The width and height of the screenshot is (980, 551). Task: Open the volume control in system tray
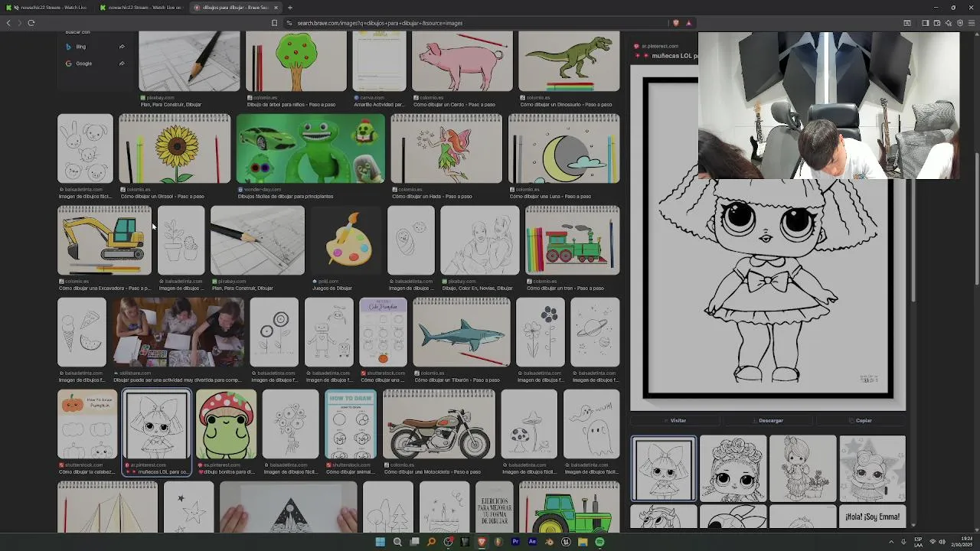pos(942,542)
